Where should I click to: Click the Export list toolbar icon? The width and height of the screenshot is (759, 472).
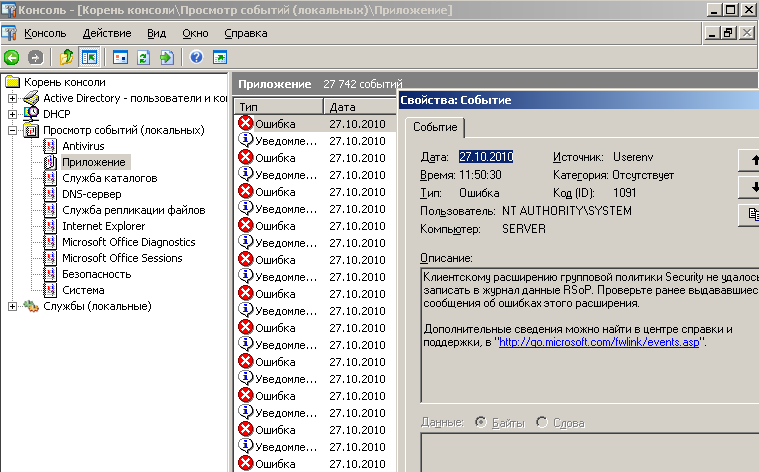166,57
